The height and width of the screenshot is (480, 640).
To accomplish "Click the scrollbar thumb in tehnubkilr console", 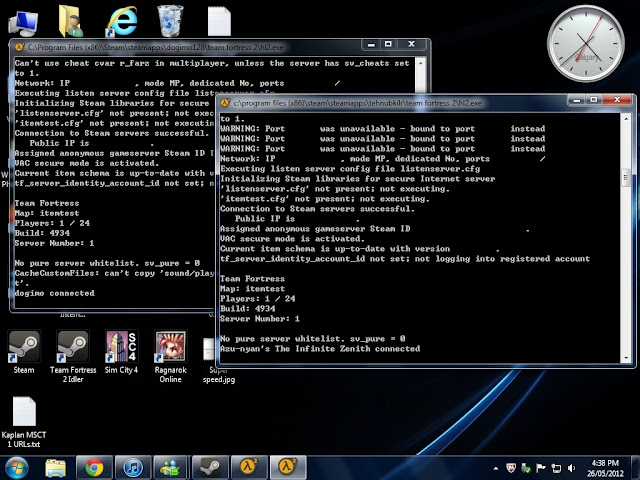I will [626, 178].
